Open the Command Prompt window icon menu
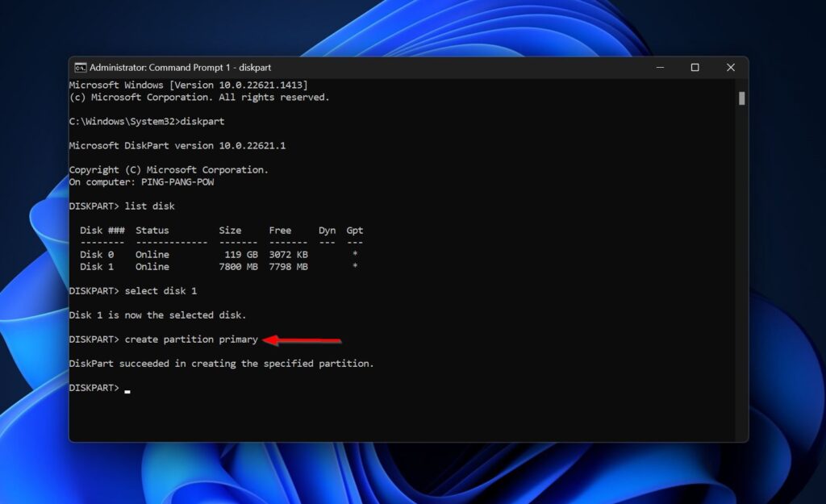 coord(81,68)
